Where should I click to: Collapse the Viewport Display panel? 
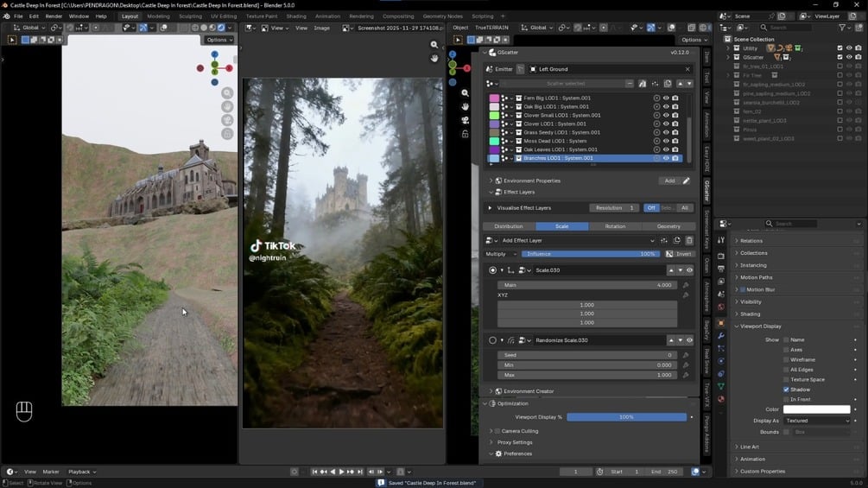(736, 326)
